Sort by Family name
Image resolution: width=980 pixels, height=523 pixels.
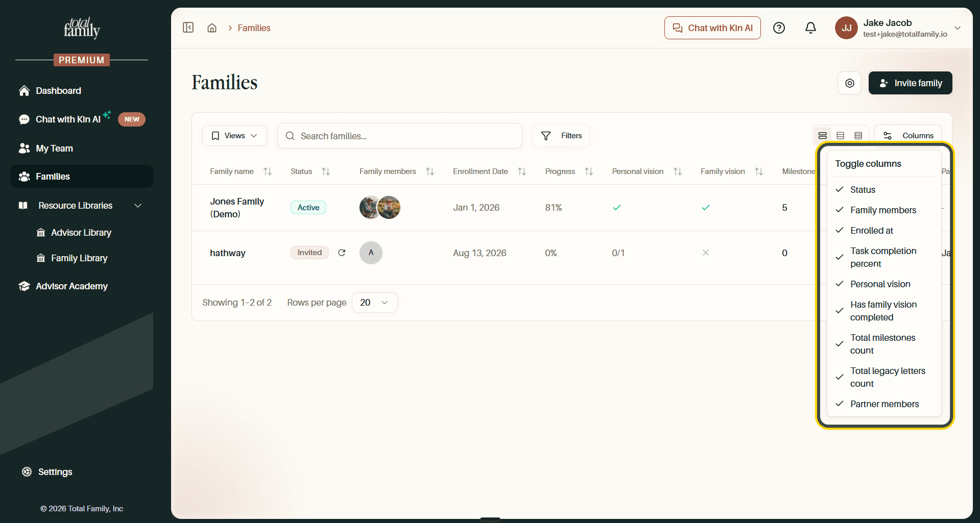[x=268, y=171]
